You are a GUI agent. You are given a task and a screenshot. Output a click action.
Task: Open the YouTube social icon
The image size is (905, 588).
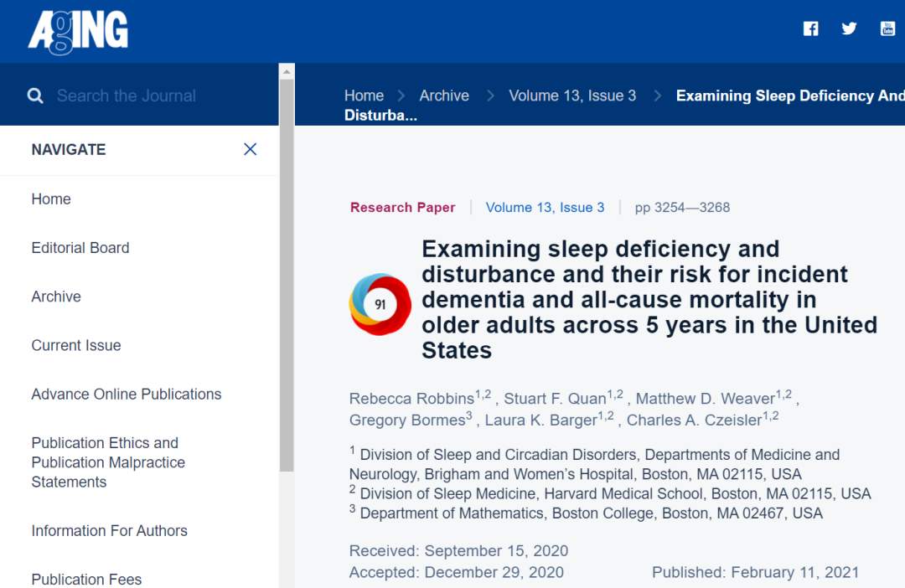887,28
